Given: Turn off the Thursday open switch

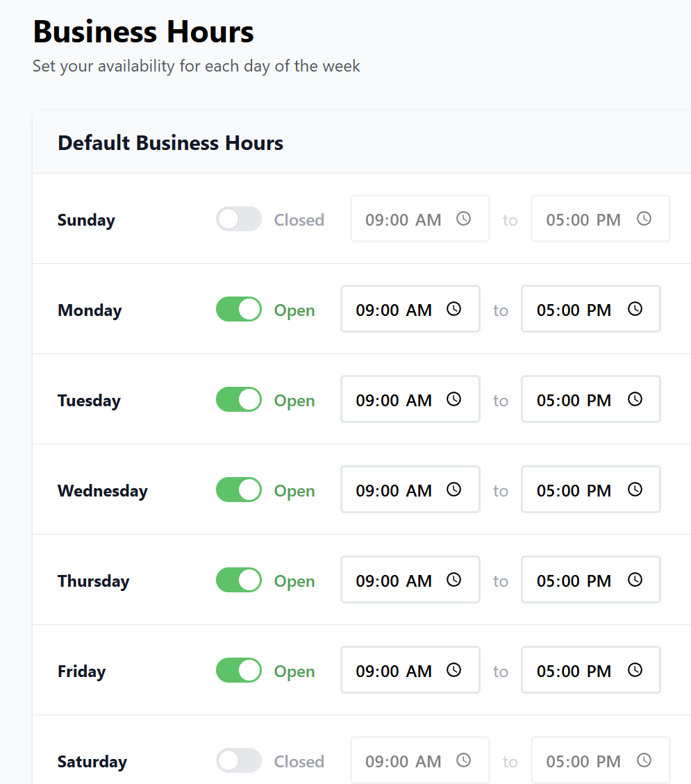Looking at the screenshot, I should pyautogui.click(x=238, y=580).
